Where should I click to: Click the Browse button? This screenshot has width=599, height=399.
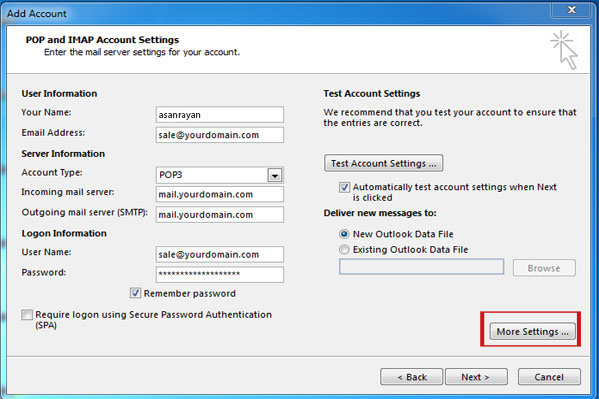point(544,268)
